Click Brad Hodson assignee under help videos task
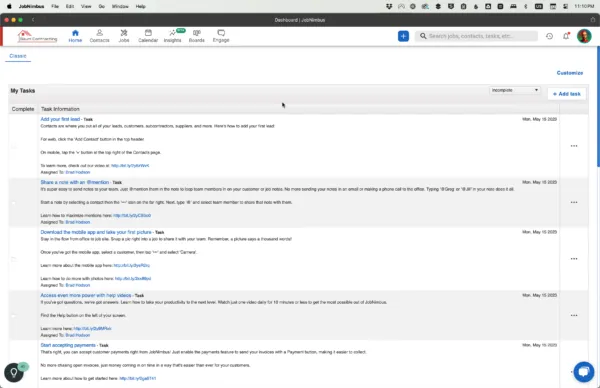The image size is (600, 388). (78, 335)
